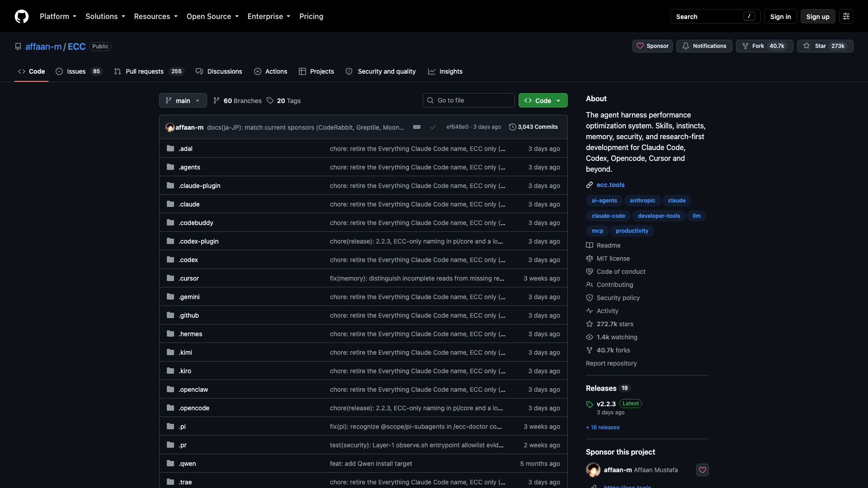Open the Insights tab
Viewport: 868px width, 488px height.
click(445, 71)
